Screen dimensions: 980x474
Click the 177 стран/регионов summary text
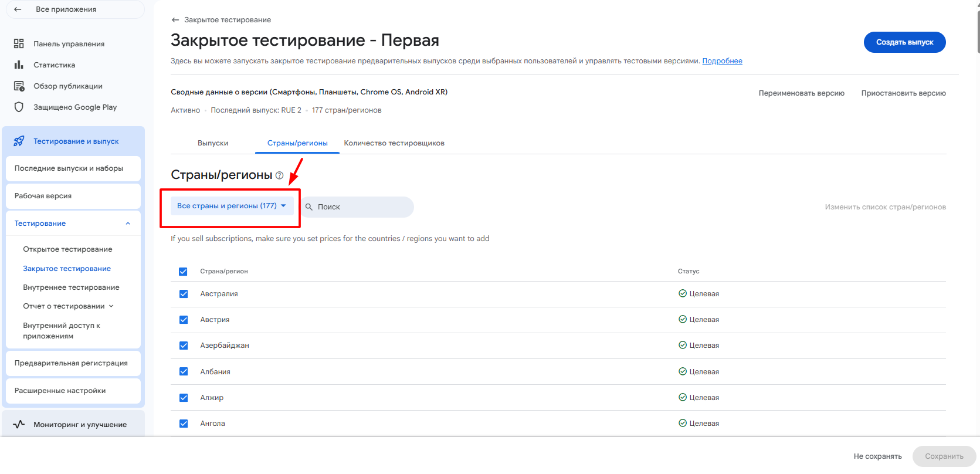(347, 110)
